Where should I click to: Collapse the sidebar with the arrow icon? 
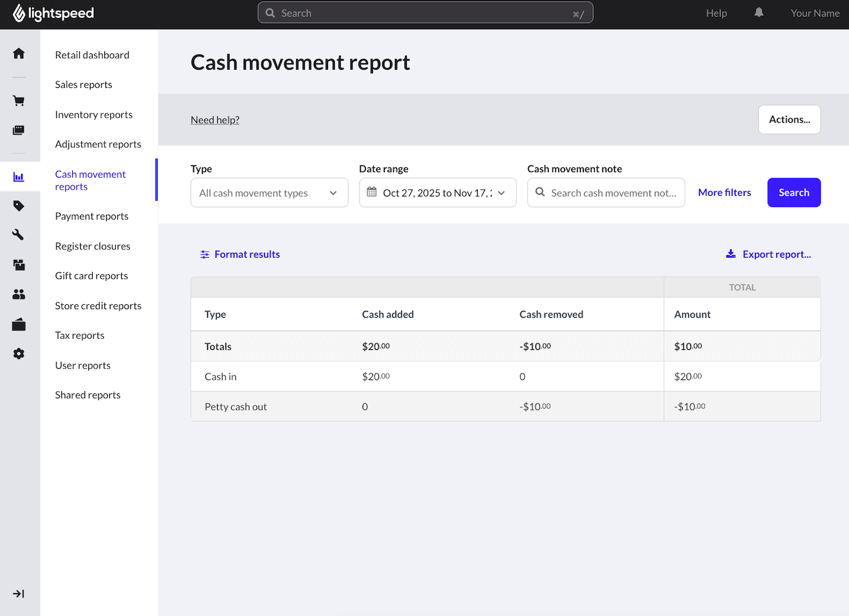19,594
